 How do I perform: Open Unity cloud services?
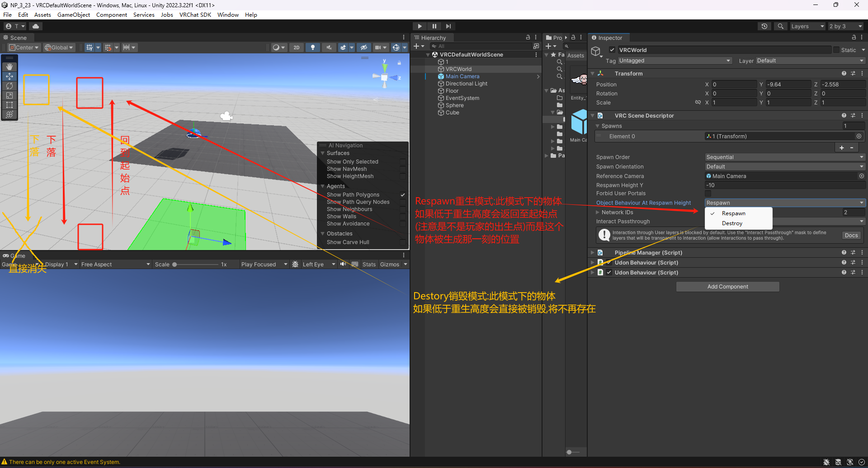pyautogui.click(x=36, y=26)
